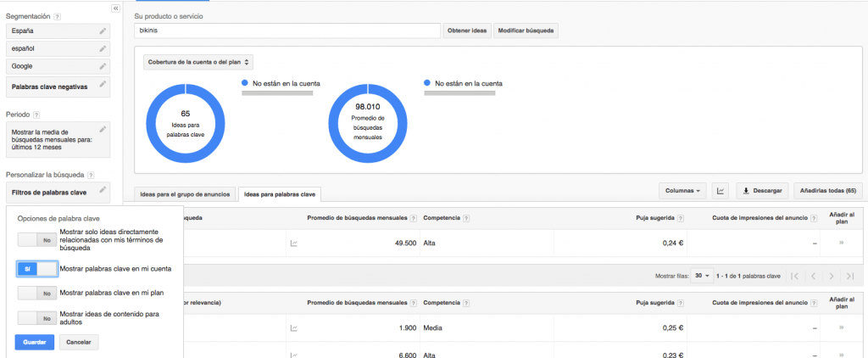Edit Filtros de palabras clave pencil icon
This screenshot has width=868, height=358.
[103, 190]
